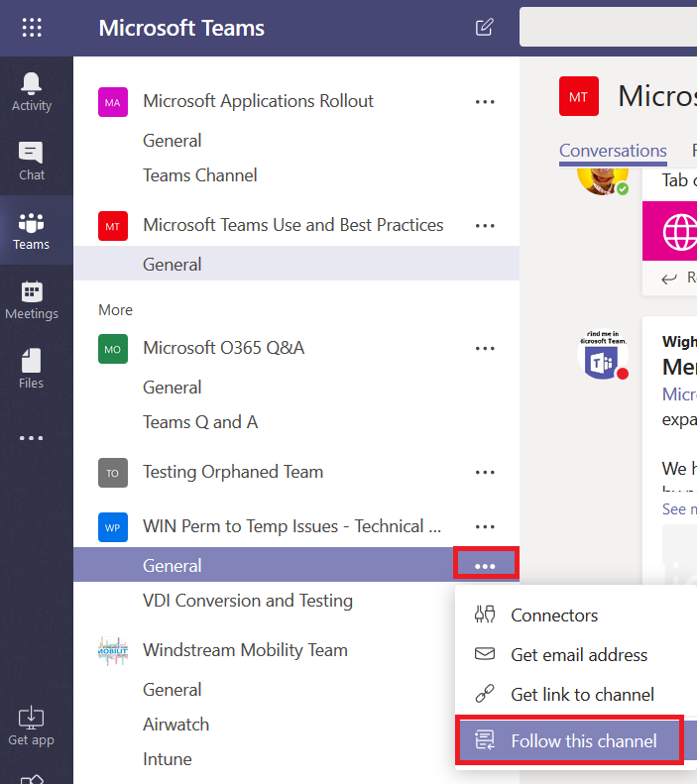Open more options for Microsoft Applications Rollout

pos(485,101)
